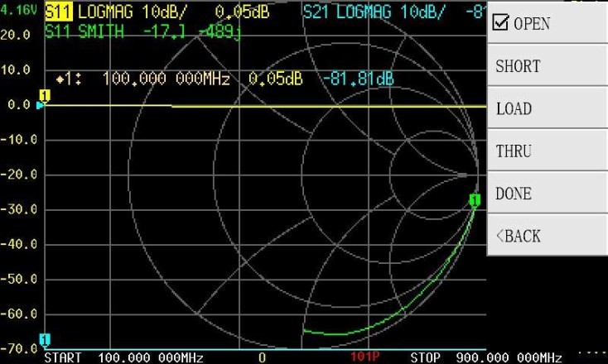Tap the 4.16V battery voltage reading
608x364 pixels.
(x=18, y=10)
